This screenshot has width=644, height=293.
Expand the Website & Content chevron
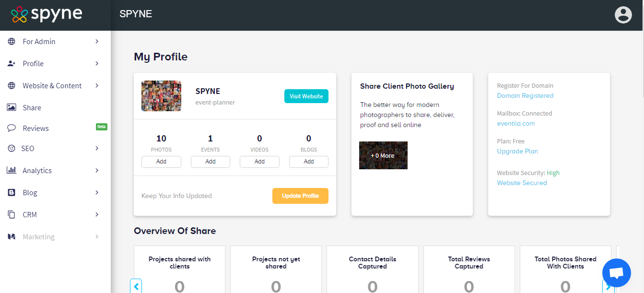pos(97,86)
